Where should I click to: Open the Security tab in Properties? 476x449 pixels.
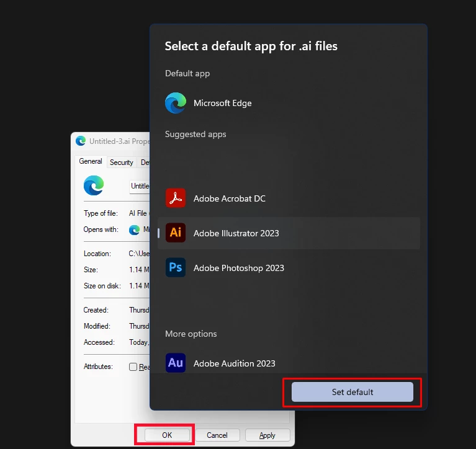pos(122,162)
